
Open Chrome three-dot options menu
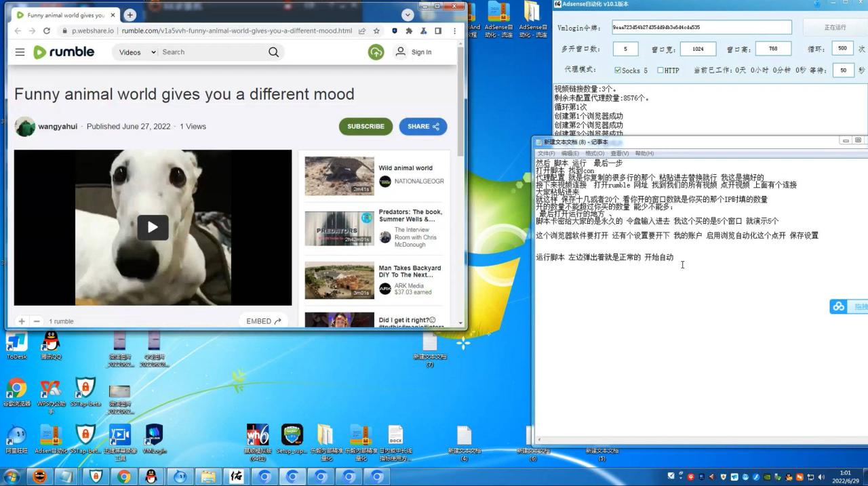point(454,31)
